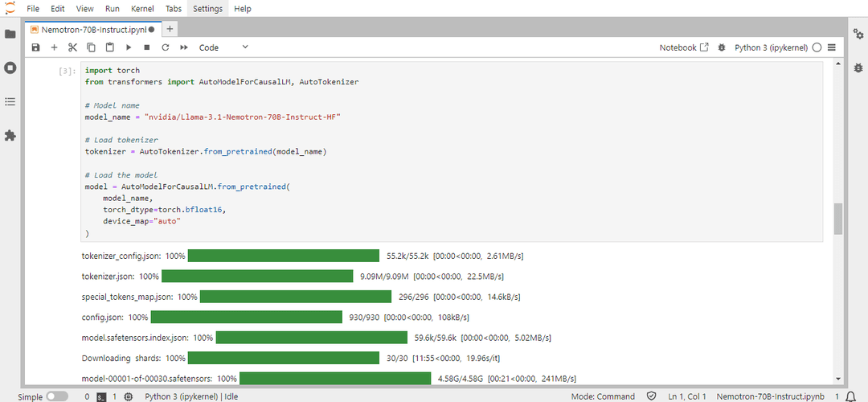Open the Edit menu

57,8
